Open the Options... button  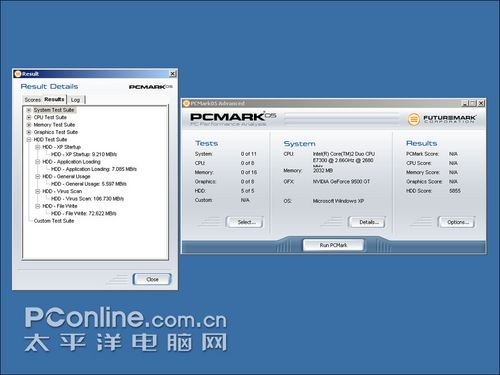click(x=456, y=222)
